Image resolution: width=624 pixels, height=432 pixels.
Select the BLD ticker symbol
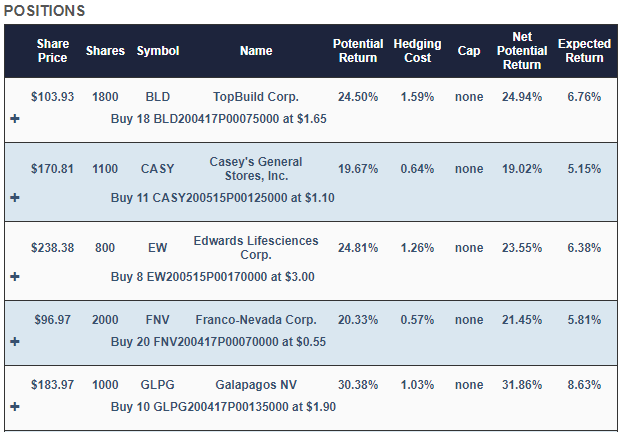click(158, 97)
